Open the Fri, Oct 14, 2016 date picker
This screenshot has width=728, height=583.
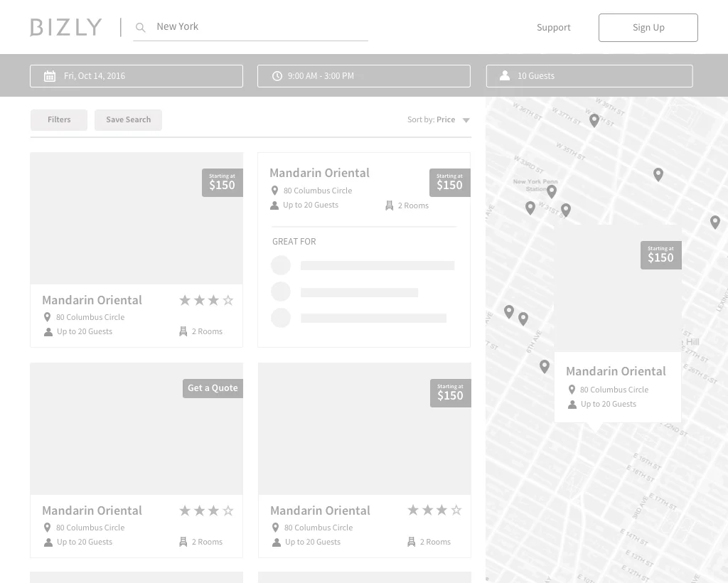[136, 76]
